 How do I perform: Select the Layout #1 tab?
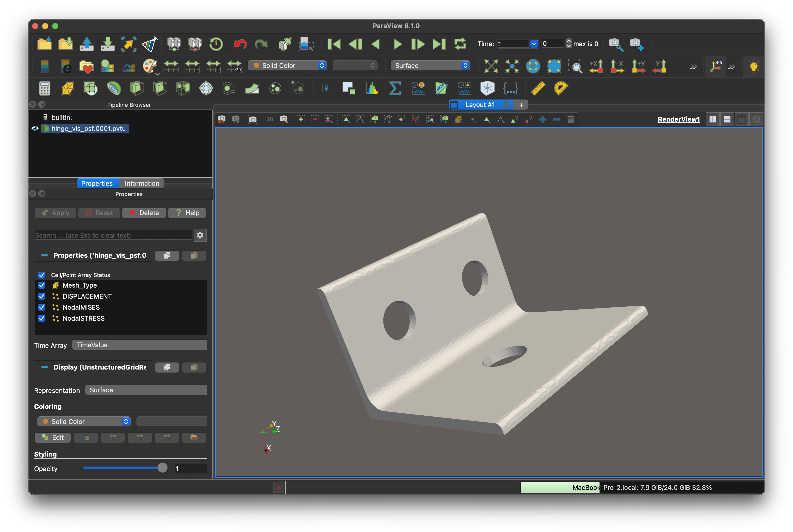[x=480, y=105]
